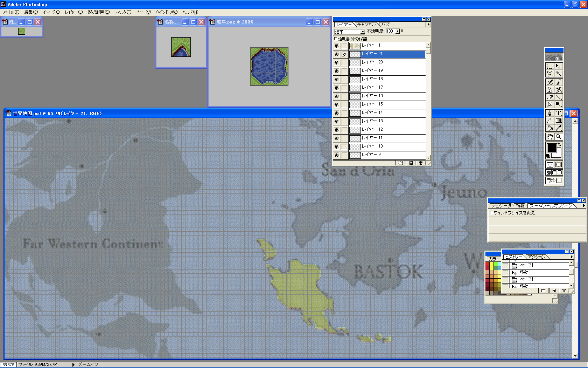This screenshot has height=368, width=588.
Task: Open the ファイル menu
Action: coord(11,12)
